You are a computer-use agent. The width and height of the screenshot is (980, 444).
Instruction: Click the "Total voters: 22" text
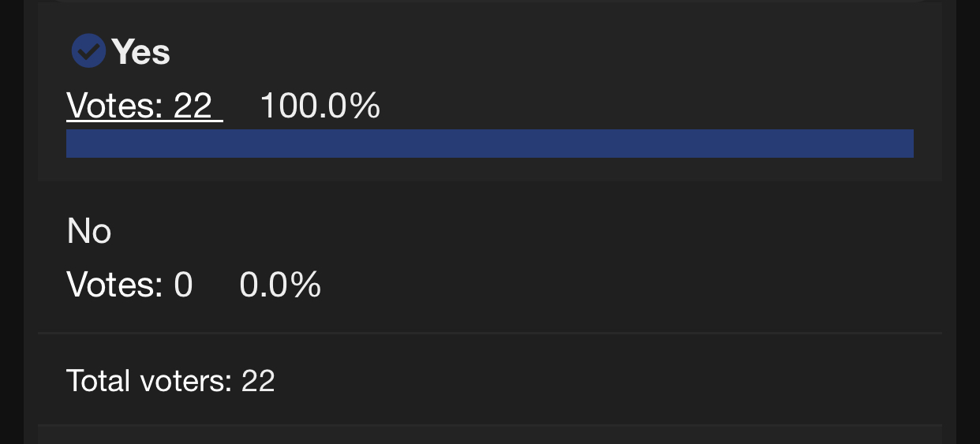click(170, 381)
